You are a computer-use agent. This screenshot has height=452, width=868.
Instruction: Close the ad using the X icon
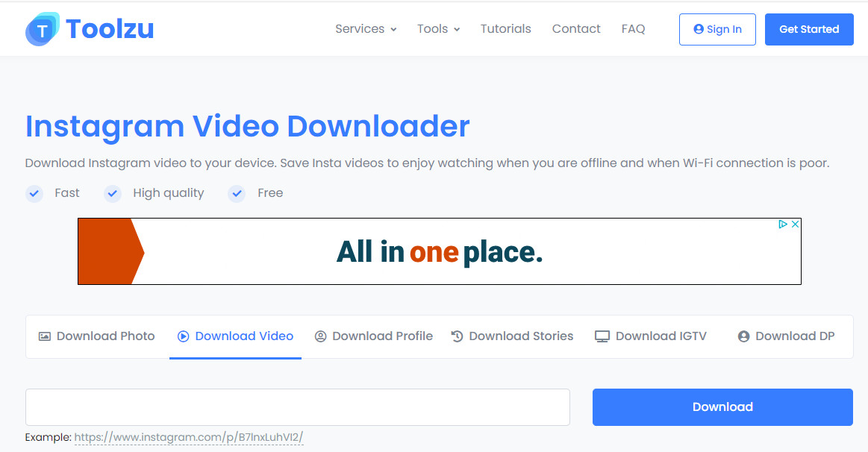pyautogui.click(x=796, y=224)
